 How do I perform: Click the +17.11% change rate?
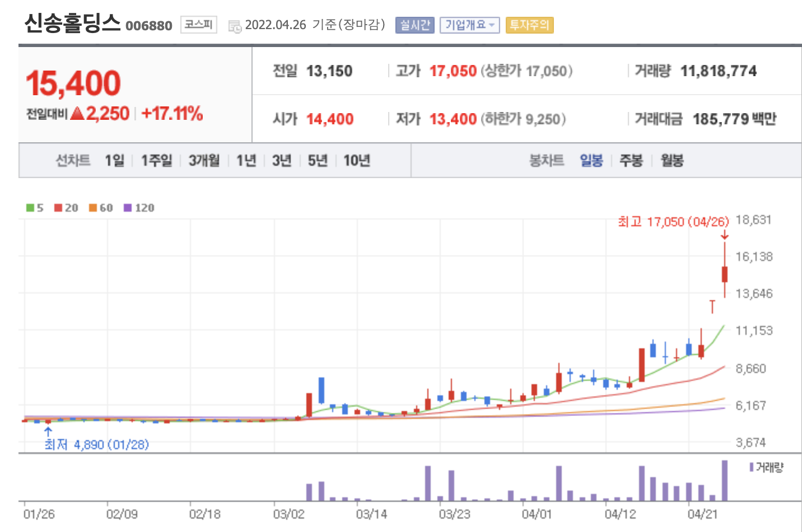[x=172, y=114]
